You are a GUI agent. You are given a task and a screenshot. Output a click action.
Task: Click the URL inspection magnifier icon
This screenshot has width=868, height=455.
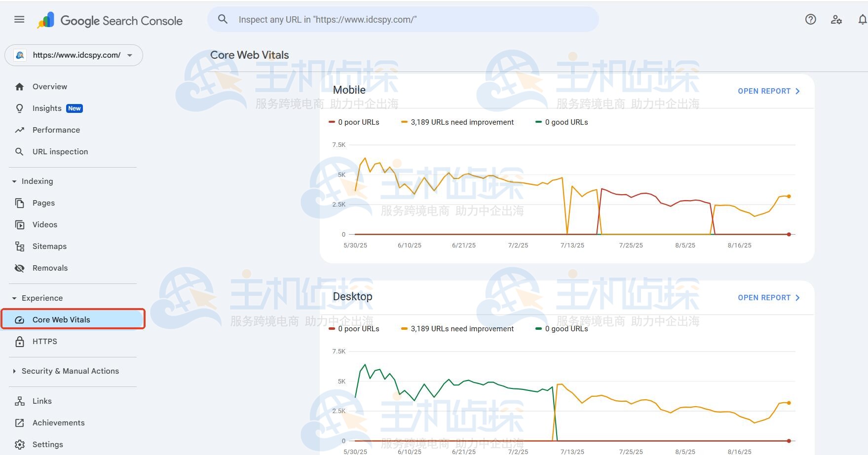(19, 151)
